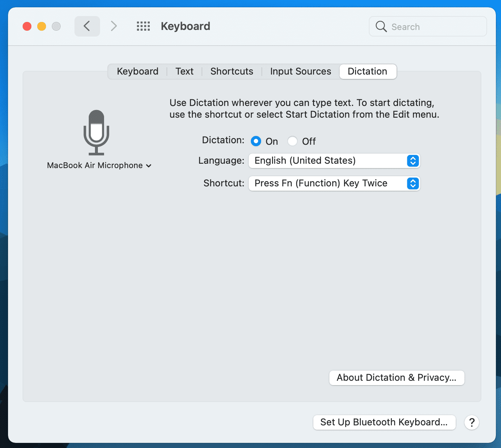Go forward using the right chevron
Screen dimensions: 501x448
[114, 26]
